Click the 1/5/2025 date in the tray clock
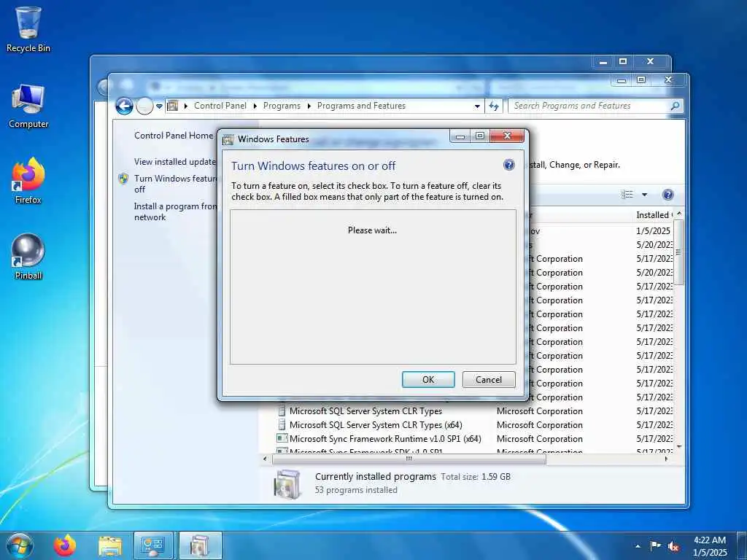The height and width of the screenshot is (560, 747). [710, 553]
